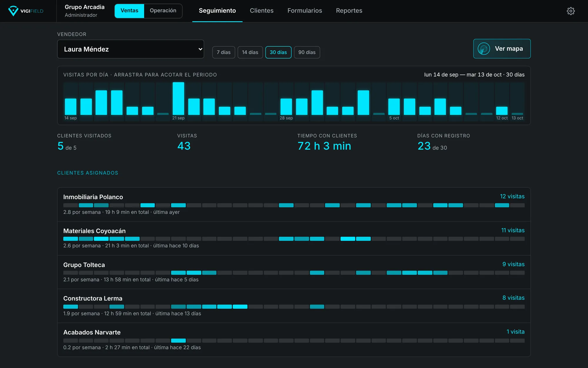Screen dimensions: 588x368
Task: Click the '1 visita' count
Action: tap(515, 331)
